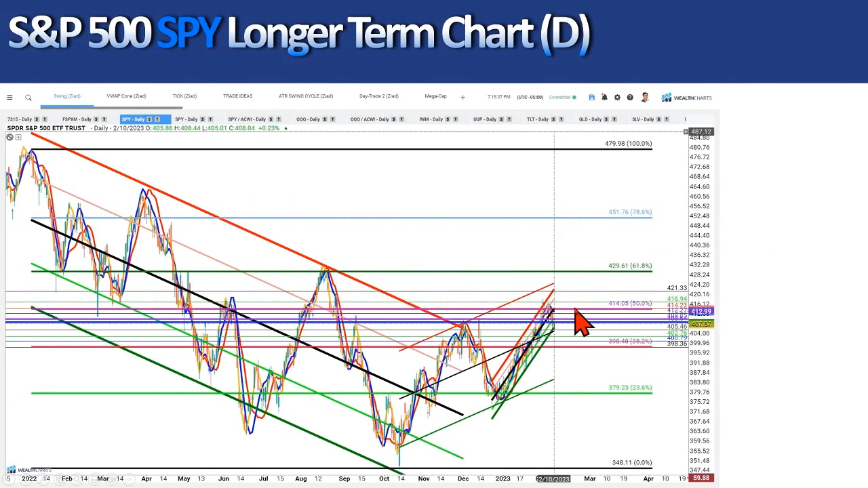868x488 pixels.
Task: Click the 2/10/2023 date marker on time axis
Action: point(554,479)
